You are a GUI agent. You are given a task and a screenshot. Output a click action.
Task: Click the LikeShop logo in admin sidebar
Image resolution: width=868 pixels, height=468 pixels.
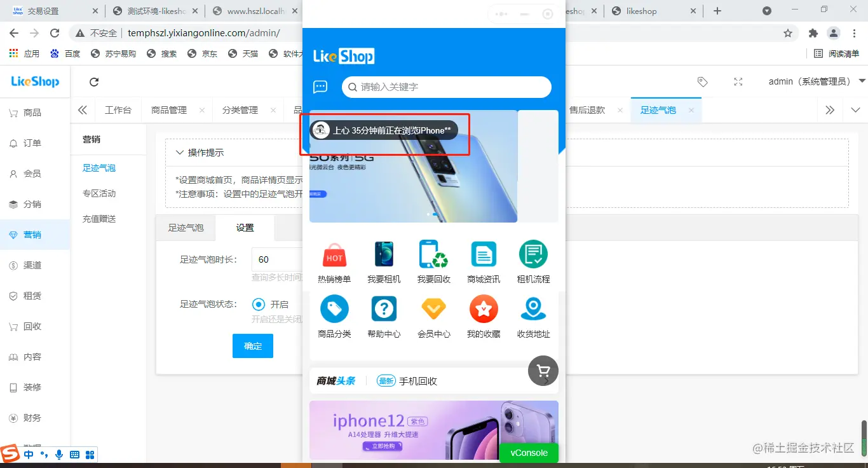[x=35, y=82]
